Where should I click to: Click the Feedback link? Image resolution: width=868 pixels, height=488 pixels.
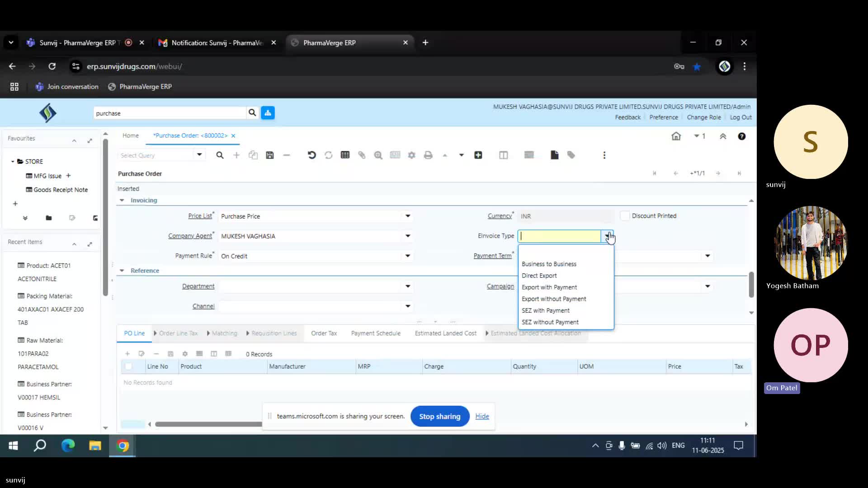click(x=627, y=117)
